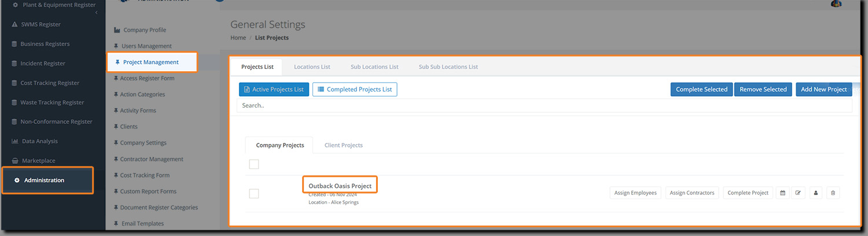Click the trash icon to delete Outback Oasis Project
Image resolution: width=868 pixels, height=236 pixels.
coord(833,193)
